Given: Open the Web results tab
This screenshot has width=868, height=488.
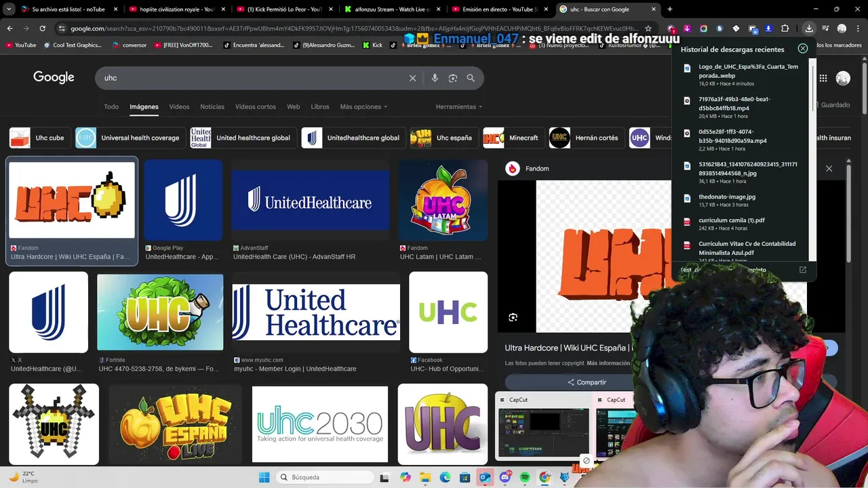Looking at the screenshot, I should (x=293, y=106).
